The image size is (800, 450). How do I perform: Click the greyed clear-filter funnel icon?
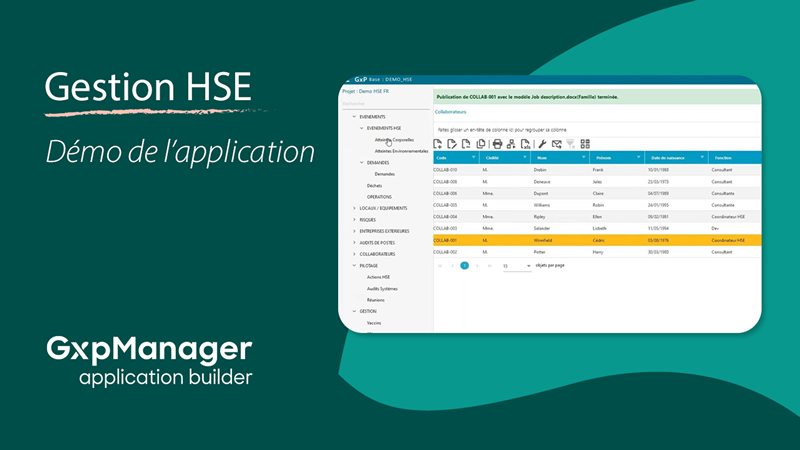pos(571,144)
